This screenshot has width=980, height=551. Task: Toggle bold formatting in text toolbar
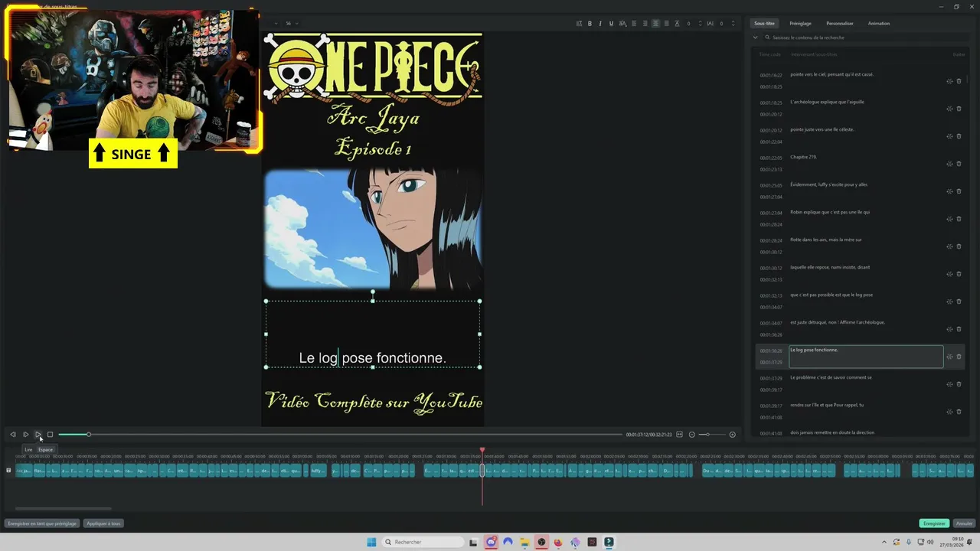590,24
